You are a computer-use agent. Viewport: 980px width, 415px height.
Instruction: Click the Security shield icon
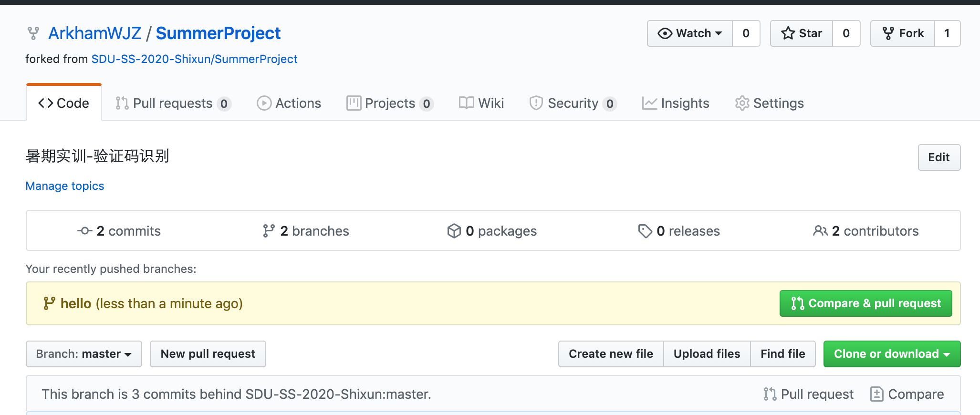[x=536, y=103]
